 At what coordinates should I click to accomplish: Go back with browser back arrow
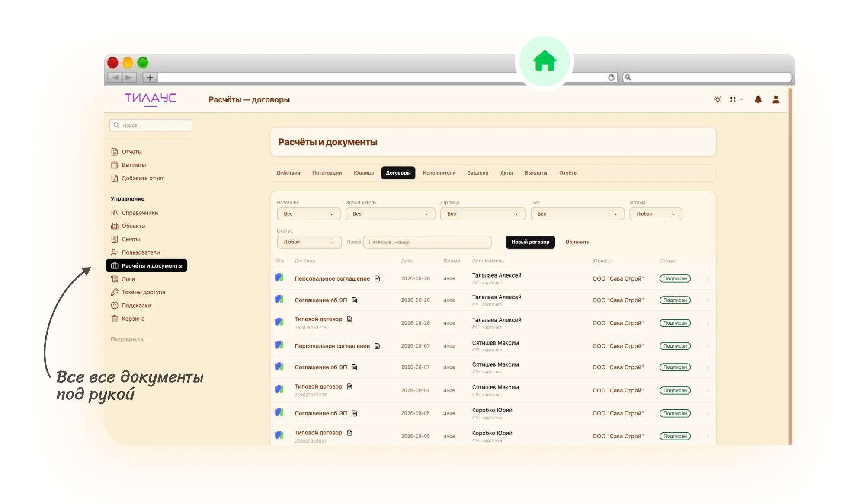[115, 77]
